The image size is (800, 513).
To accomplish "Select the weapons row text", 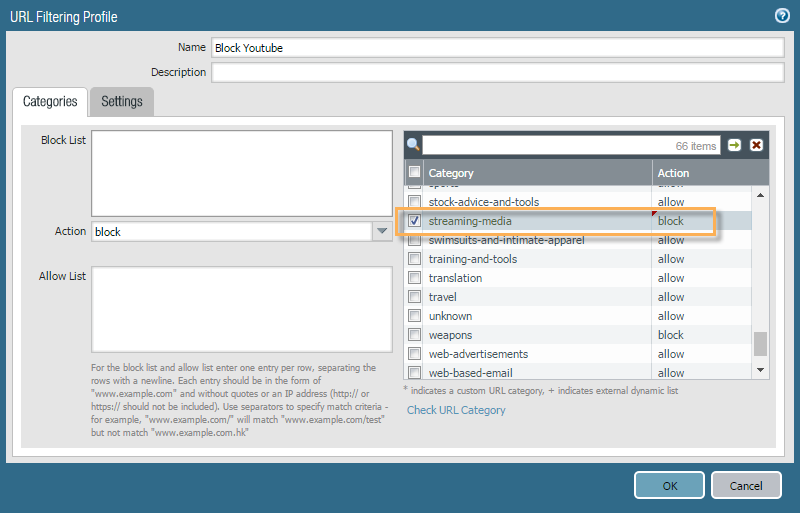I will [x=450, y=335].
